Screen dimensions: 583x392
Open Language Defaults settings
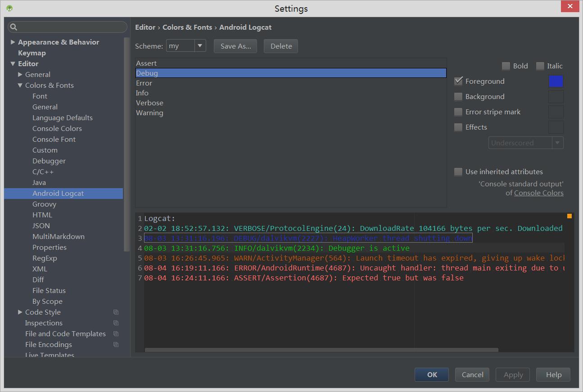63,117
